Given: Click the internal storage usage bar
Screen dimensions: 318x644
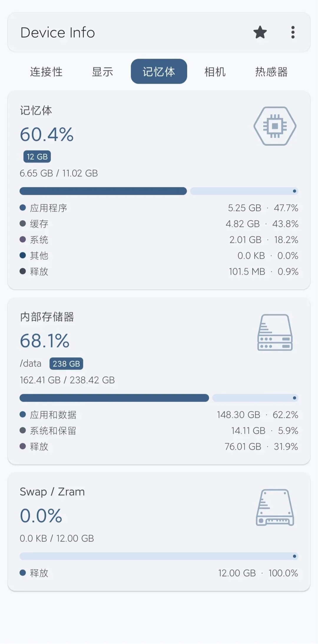Looking at the screenshot, I should pos(159,398).
